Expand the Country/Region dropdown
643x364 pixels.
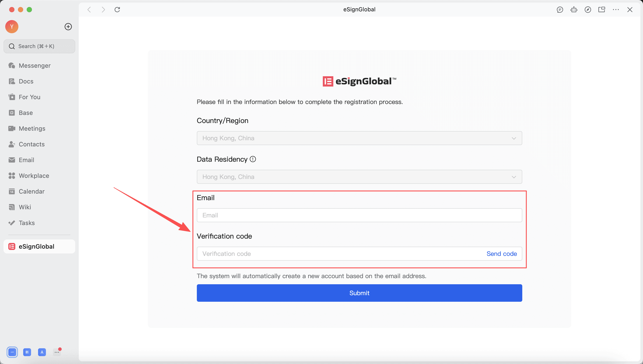[x=359, y=138]
